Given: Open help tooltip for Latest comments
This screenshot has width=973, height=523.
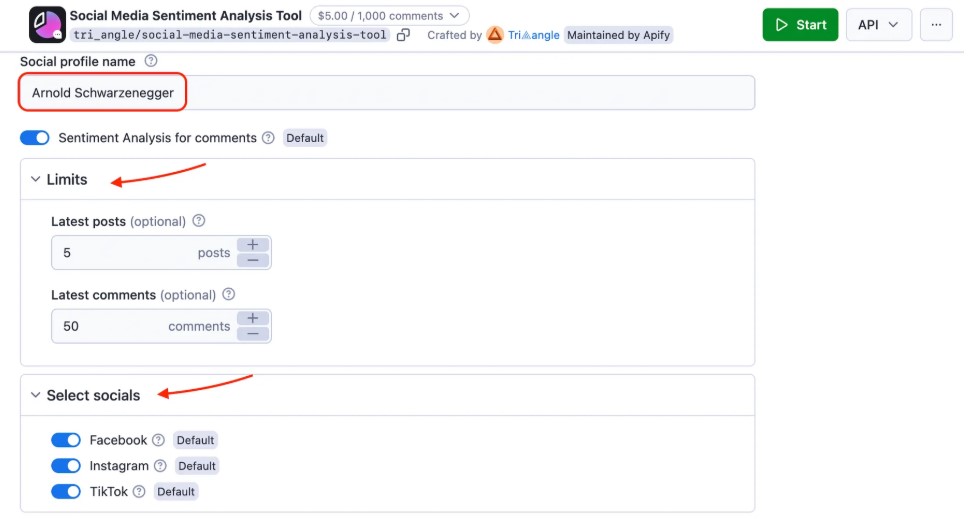Looking at the screenshot, I should 229,295.
